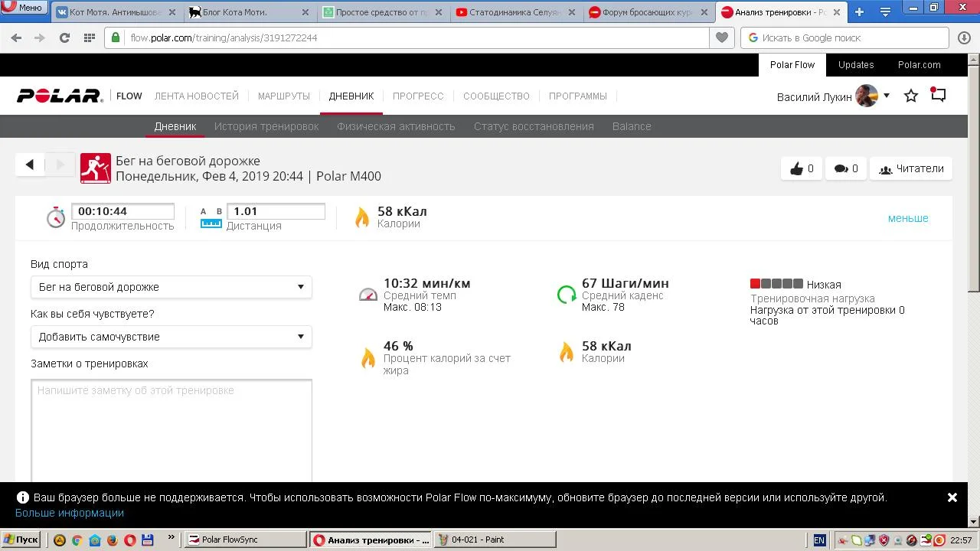
Task: Click the browser bookmark heart icon
Action: [721, 37]
